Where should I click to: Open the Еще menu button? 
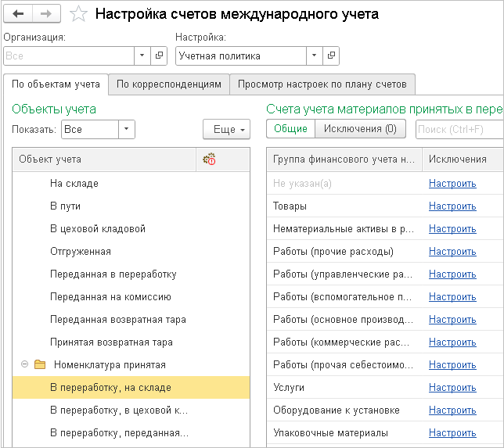(x=226, y=129)
